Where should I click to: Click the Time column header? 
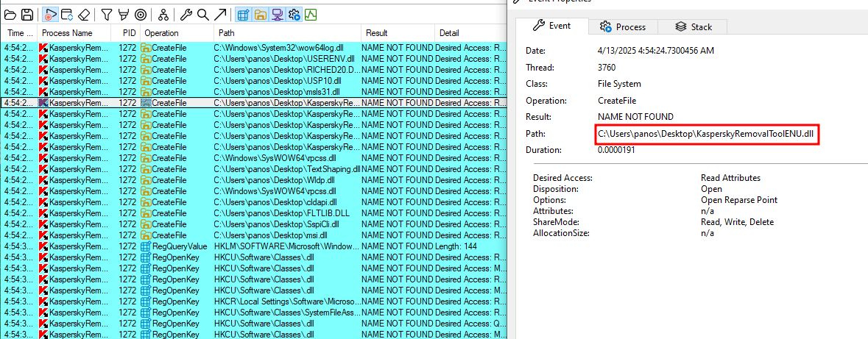coord(19,33)
